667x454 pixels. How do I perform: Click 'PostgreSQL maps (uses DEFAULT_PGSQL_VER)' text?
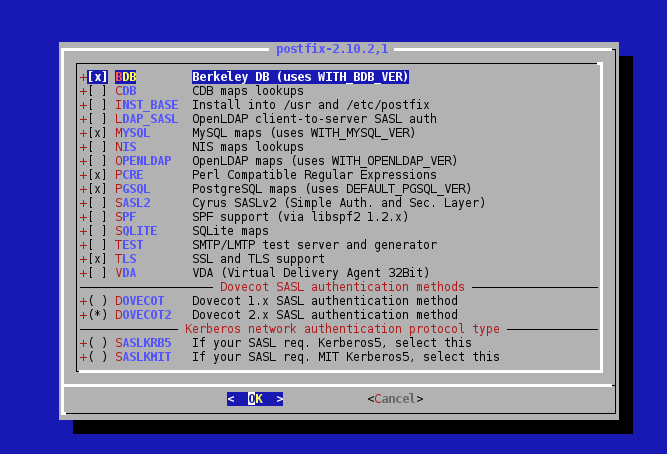coord(332,189)
